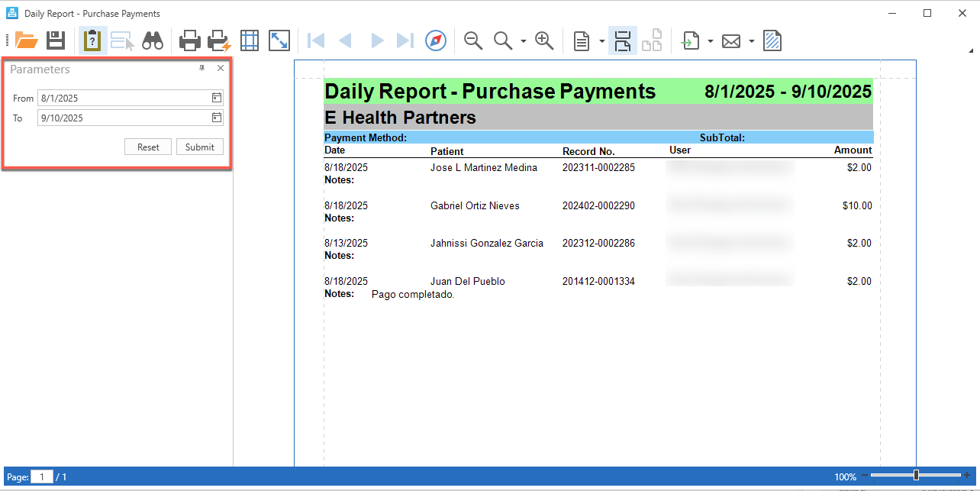Open a saved report document with folder icon
980x491 pixels.
(x=26, y=40)
